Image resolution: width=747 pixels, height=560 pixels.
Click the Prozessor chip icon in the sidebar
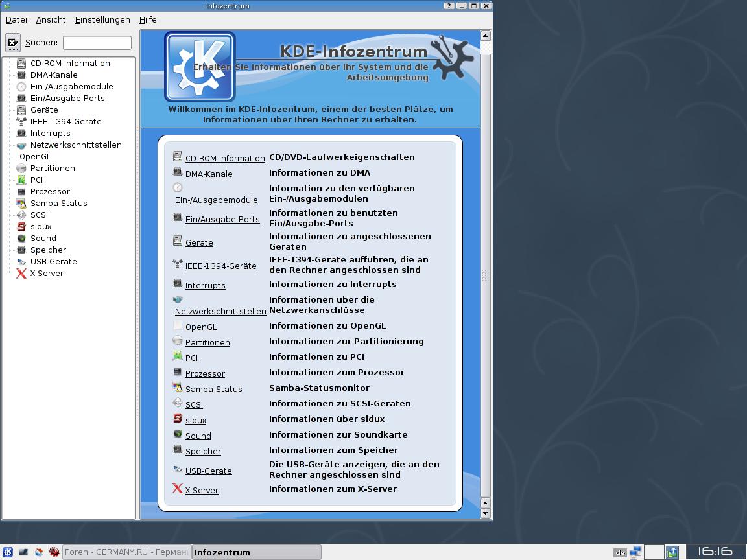(21, 192)
